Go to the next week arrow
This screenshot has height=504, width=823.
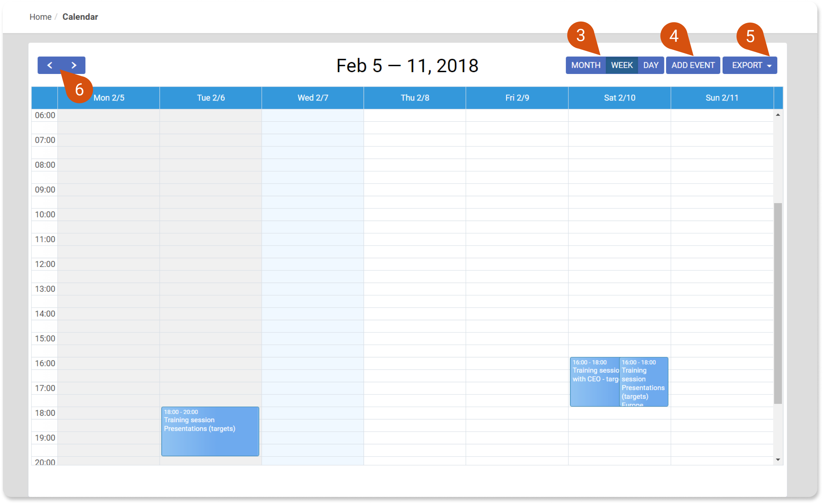pyautogui.click(x=74, y=65)
